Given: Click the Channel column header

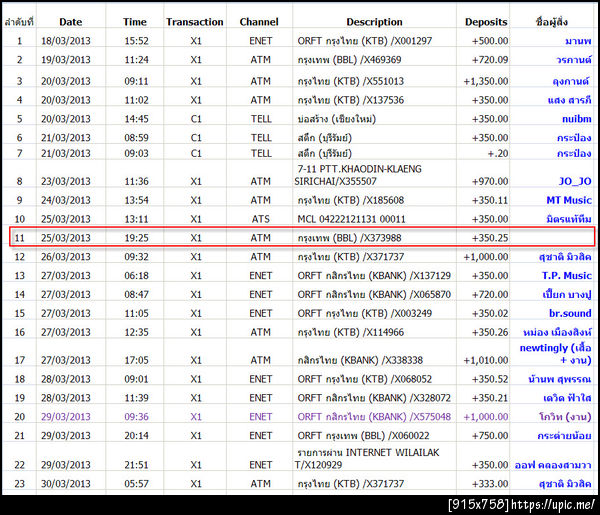Looking at the screenshot, I should click(x=259, y=22).
